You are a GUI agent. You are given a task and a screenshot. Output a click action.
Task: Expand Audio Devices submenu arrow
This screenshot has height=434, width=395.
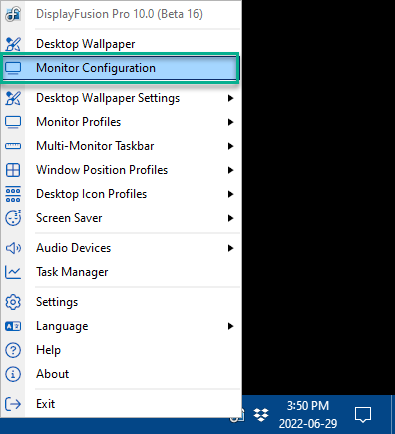230,248
